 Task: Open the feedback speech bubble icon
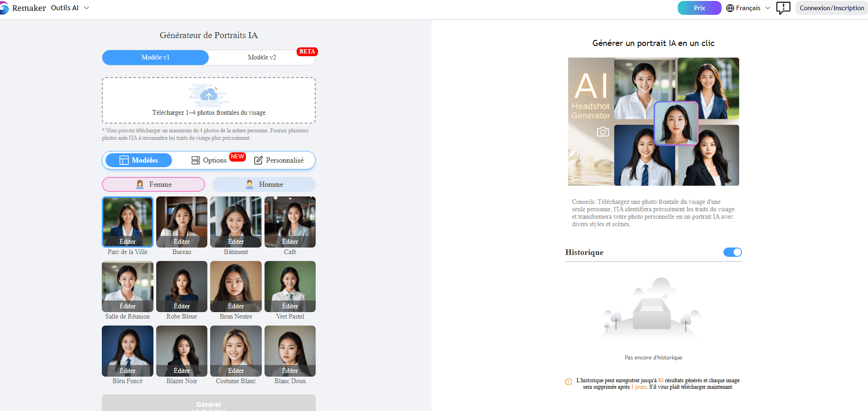(783, 8)
